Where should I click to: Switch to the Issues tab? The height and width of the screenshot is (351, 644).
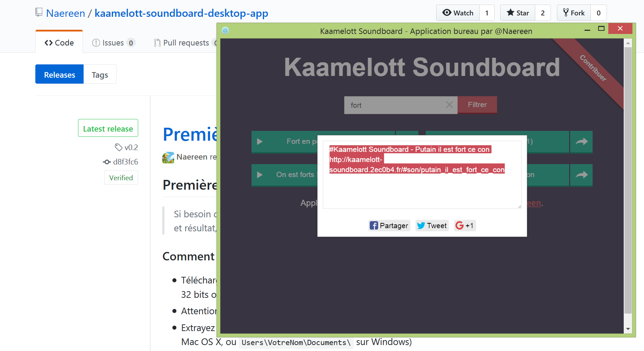113,43
